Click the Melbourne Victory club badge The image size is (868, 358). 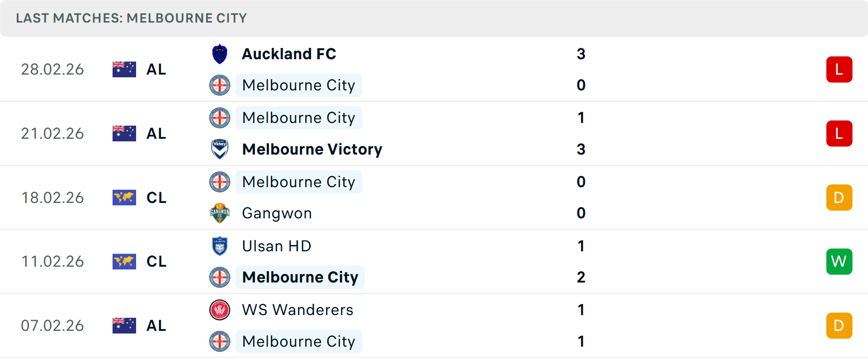pos(220,149)
